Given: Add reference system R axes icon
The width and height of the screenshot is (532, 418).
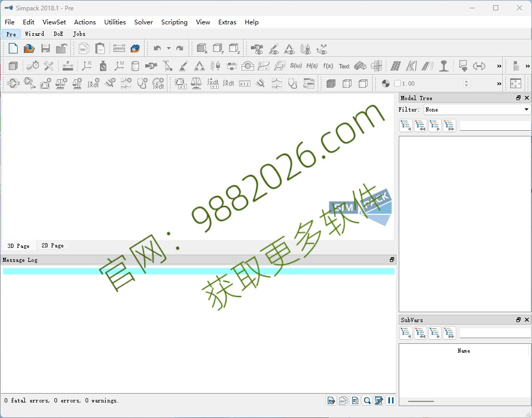Looking at the screenshot, I should pos(87,66).
